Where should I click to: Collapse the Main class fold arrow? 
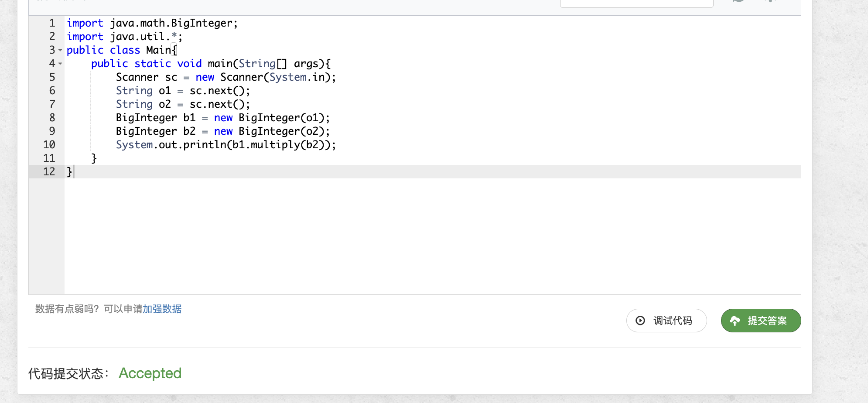click(x=60, y=50)
